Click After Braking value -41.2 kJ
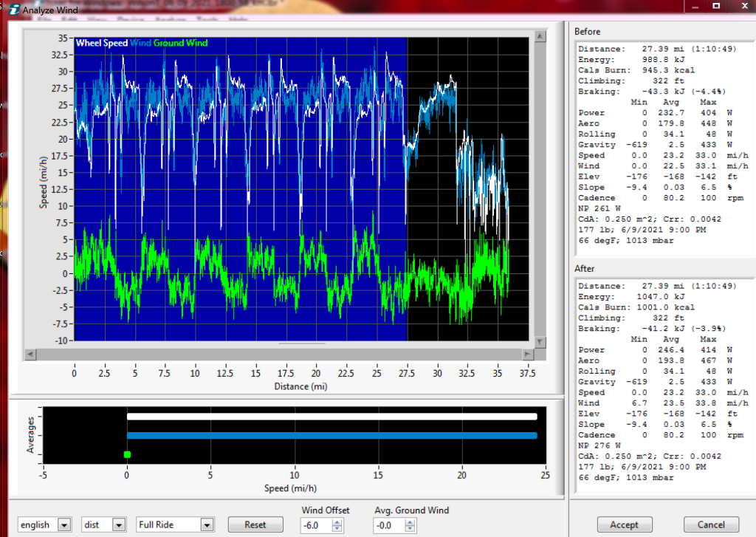The height and width of the screenshot is (537, 756). [664, 329]
